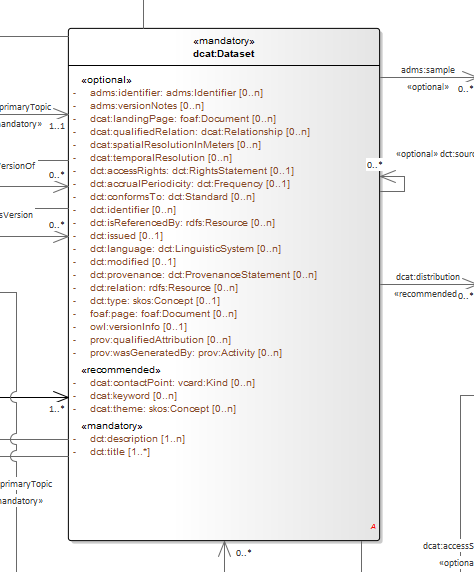Click the dcat:accessS connector label
474x572 pixels.
(x=448, y=546)
